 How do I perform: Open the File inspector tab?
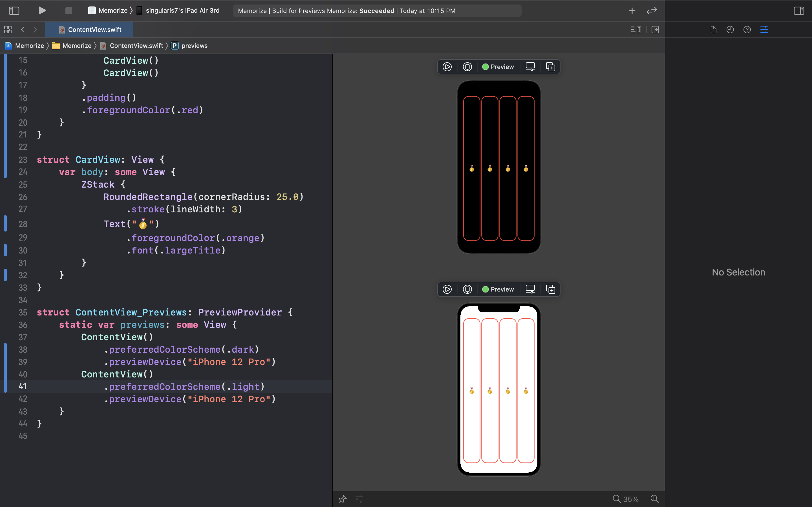(x=713, y=30)
